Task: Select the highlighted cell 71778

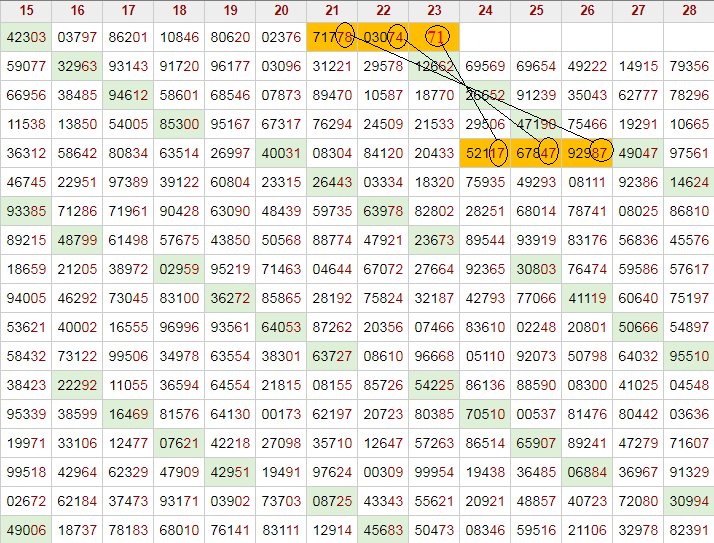Action: tap(332, 37)
